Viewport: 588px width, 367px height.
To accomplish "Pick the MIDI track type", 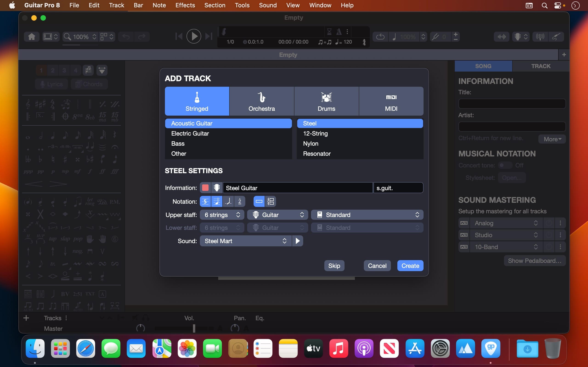I will click(x=391, y=101).
